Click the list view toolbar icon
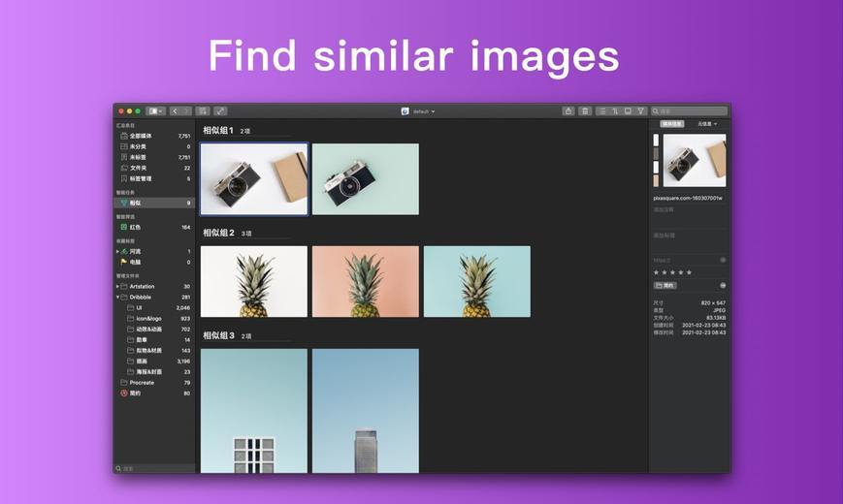This screenshot has height=504, width=843. click(602, 111)
